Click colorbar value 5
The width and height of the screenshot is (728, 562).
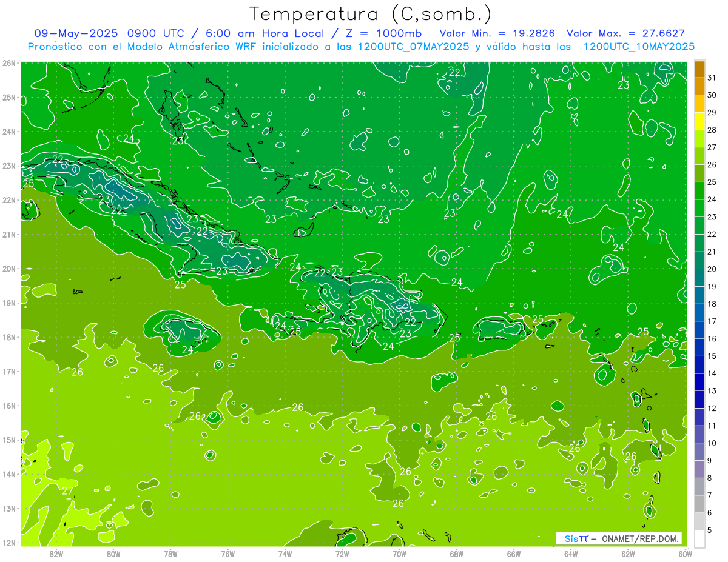coord(710,530)
